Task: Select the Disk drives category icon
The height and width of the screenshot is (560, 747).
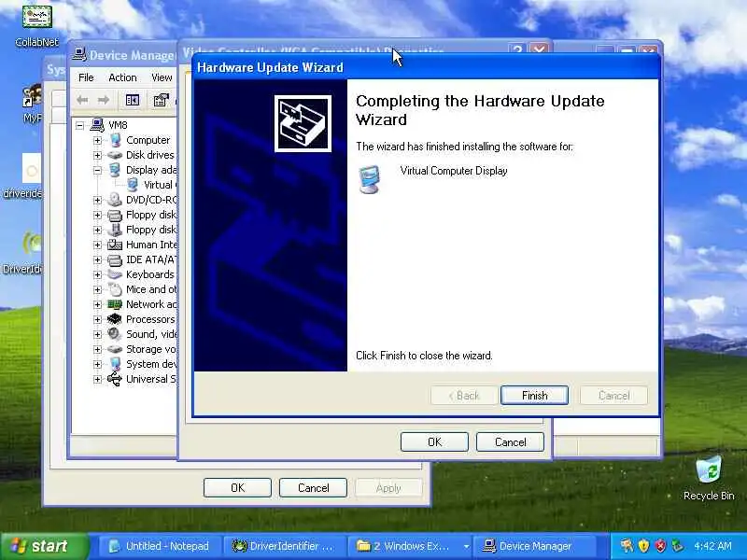Action: [115, 155]
